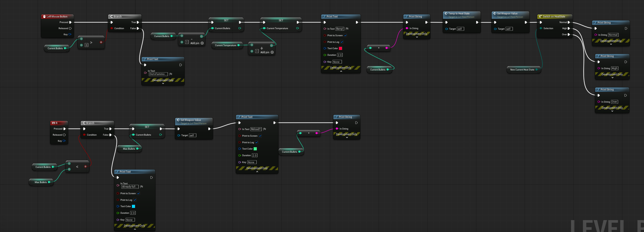Expand the Normal Print String node options
Image resolution: width=644 pixels, height=232 pixels.
[x=611, y=44]
